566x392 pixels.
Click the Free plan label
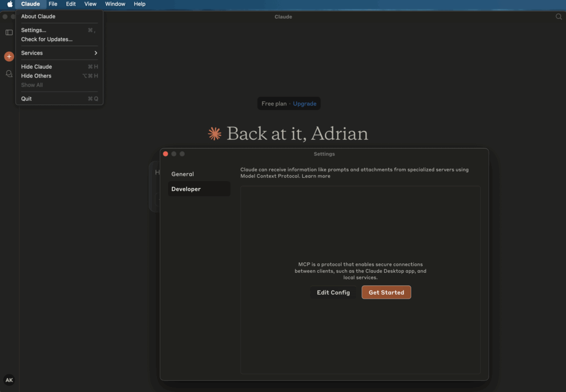pyautogui.click(x=274, y=103)
